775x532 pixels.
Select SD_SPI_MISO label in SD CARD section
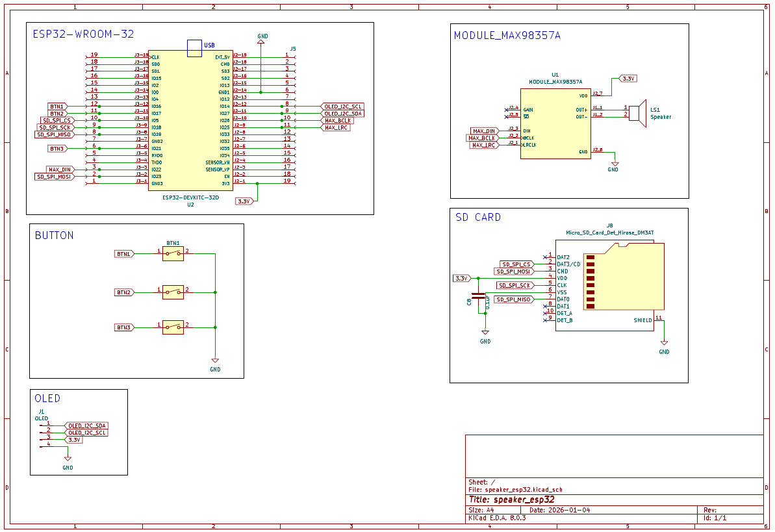point(514,299)
